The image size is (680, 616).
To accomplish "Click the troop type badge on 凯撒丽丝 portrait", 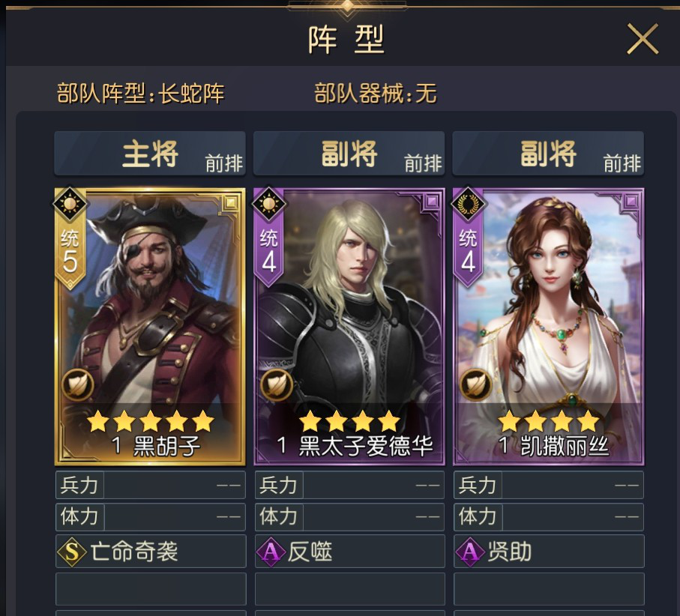I will (476, 384).
